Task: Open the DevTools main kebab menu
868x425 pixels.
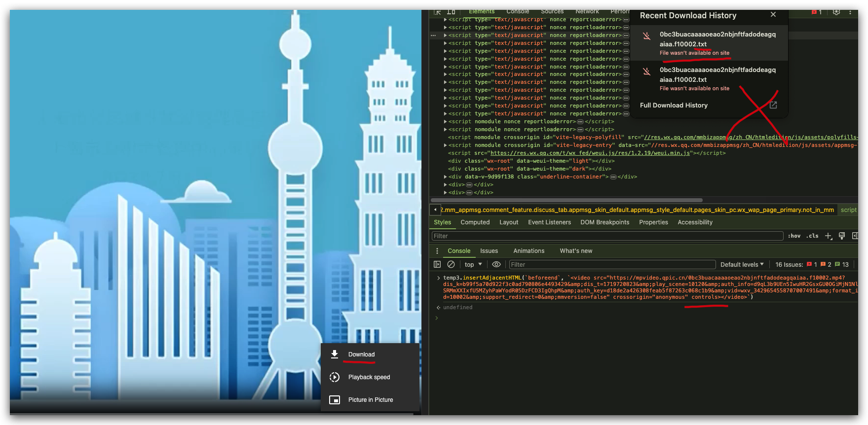Action: click(x=850, y=12)
